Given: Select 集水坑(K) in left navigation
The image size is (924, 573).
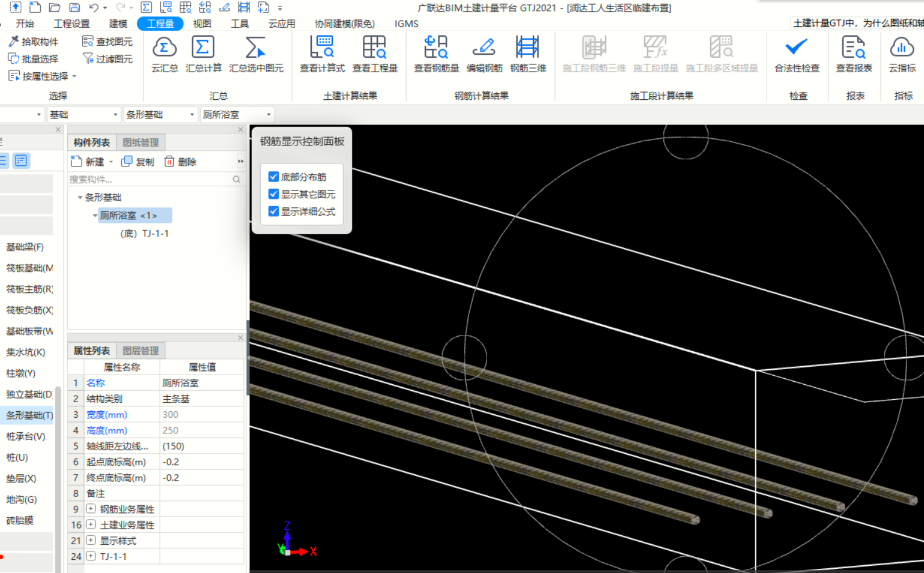Looking at the screenshot, I should 26,352.
